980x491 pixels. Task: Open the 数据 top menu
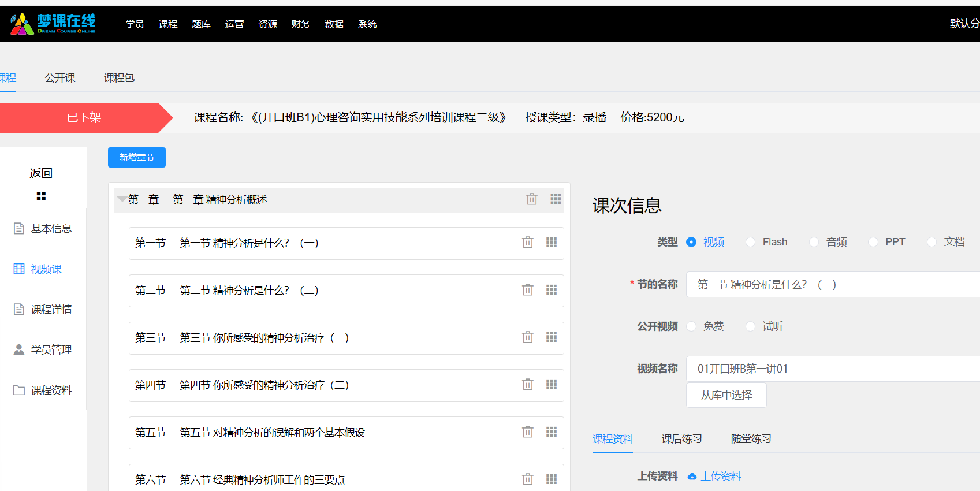[334, 24]
